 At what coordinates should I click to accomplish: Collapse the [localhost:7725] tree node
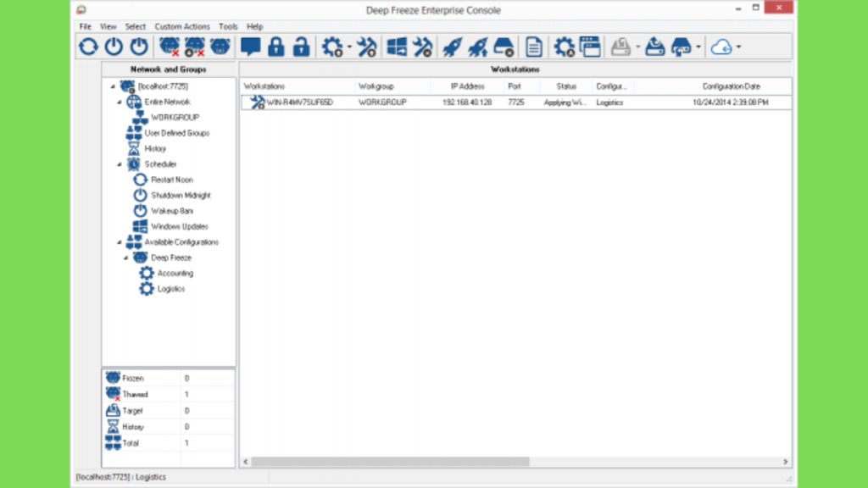click(113, 86)
